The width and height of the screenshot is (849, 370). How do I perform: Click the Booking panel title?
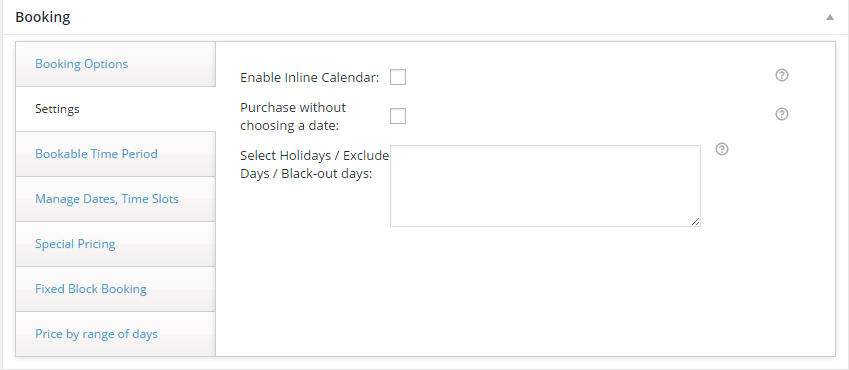click(43, 17)
